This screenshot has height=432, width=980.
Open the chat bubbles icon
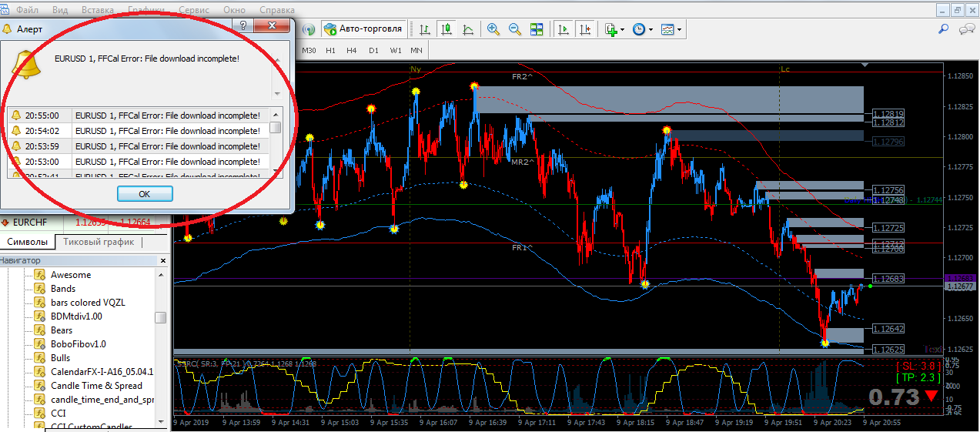pyautogui.click(x=966, y=29)
